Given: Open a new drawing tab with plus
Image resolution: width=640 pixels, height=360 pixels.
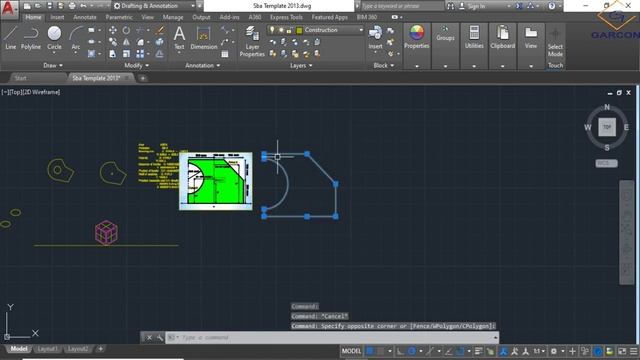Looking at the screenshot, I should (143, 78).
